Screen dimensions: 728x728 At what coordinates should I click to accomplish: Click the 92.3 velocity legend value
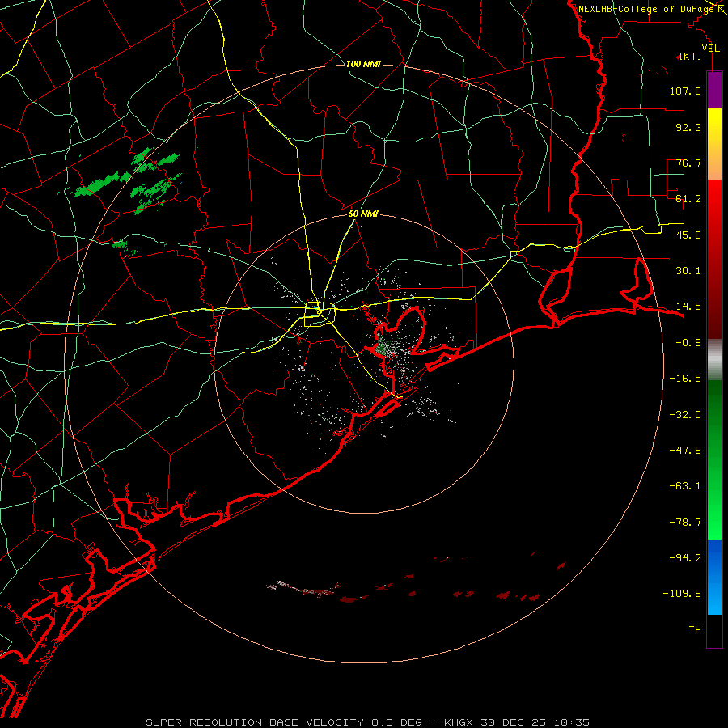click(688, 127)
